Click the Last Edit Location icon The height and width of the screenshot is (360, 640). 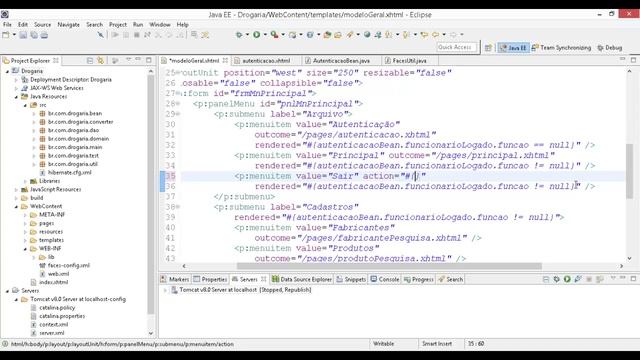click(424, 35)
